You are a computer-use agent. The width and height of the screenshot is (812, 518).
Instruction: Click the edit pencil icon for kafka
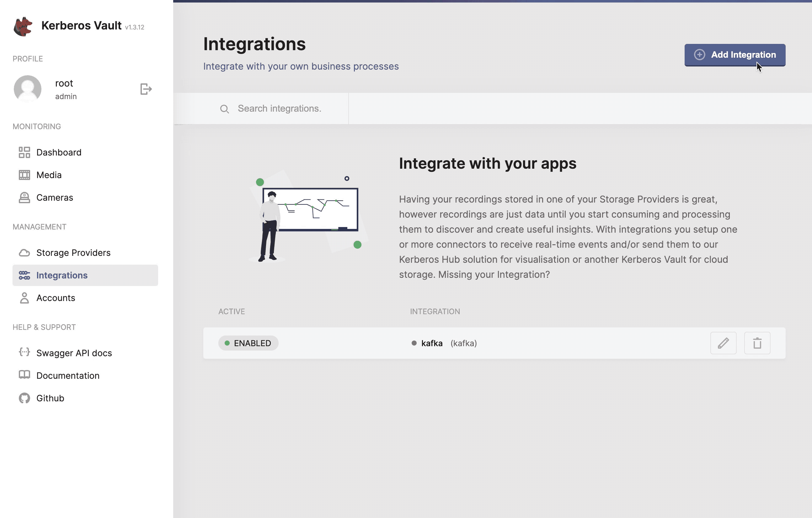coord(723,343)
